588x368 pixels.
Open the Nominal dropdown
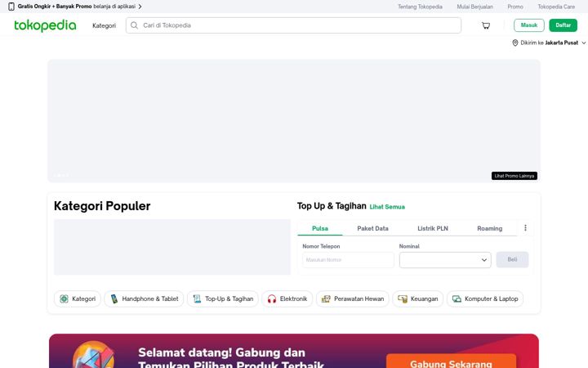pos(445,260)
